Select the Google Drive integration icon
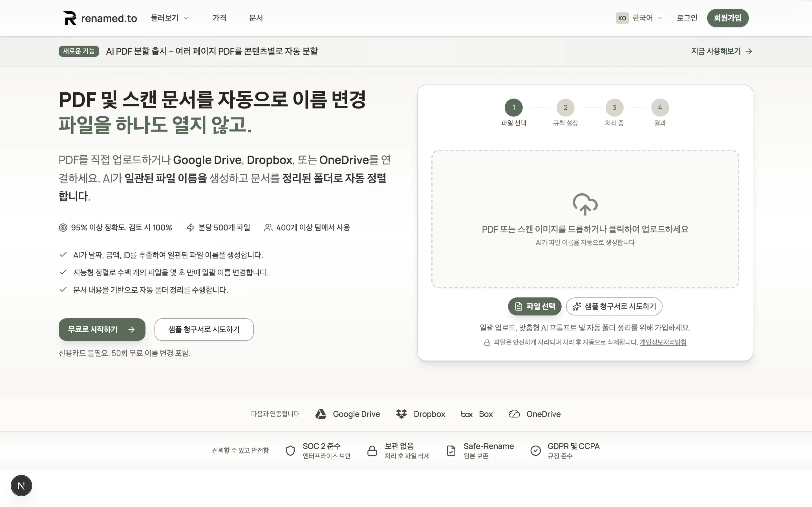812x507 pixels. click(x=321, y=414)
